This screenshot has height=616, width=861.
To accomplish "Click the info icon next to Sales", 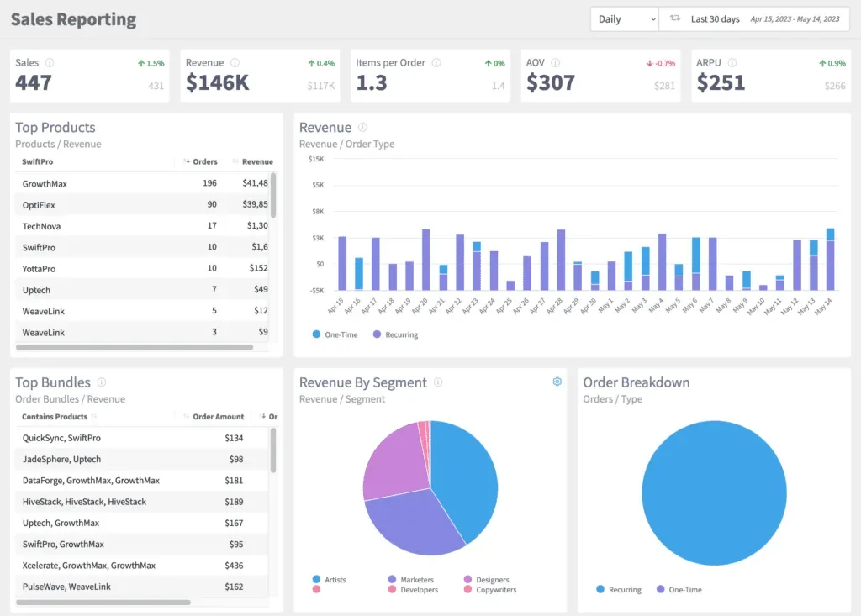I will (x=50, y=62).
